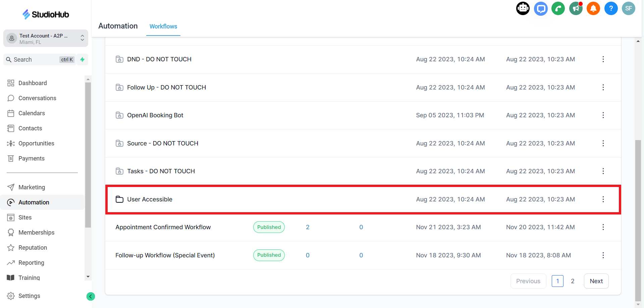This screenshot has width=644, height=308.
Task: Collapse sidebar with green arrow button
Action: (x=91, y=296)
